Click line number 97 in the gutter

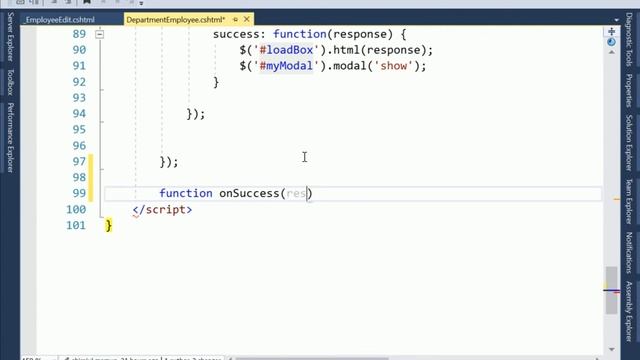tap(79, 162)
